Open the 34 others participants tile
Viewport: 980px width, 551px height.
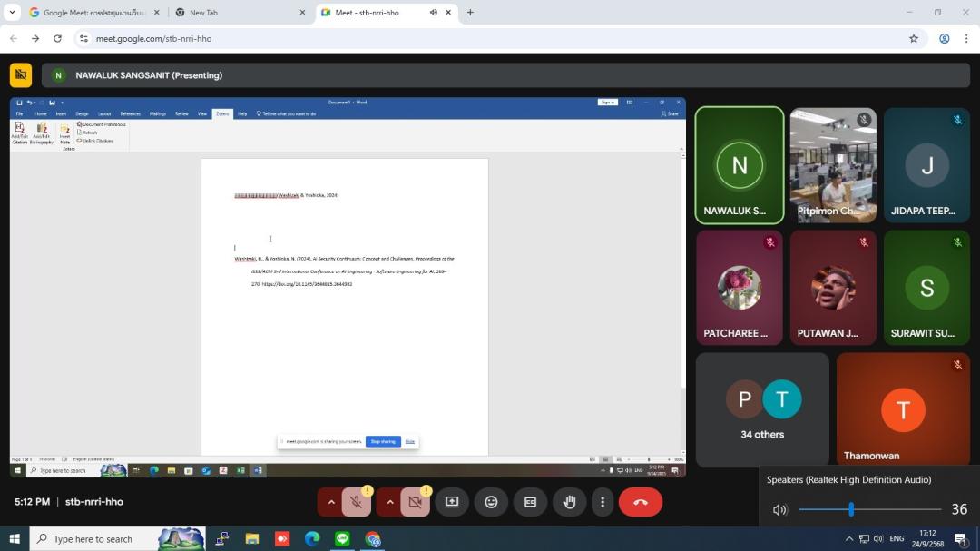(762, 409)
